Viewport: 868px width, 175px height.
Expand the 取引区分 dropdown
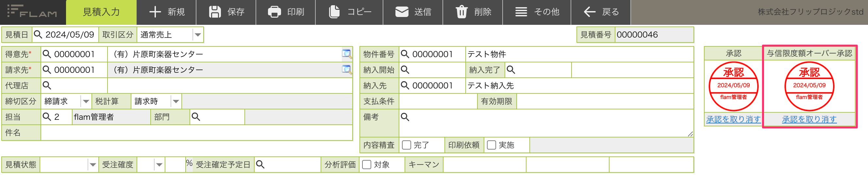tap(198, 35)
